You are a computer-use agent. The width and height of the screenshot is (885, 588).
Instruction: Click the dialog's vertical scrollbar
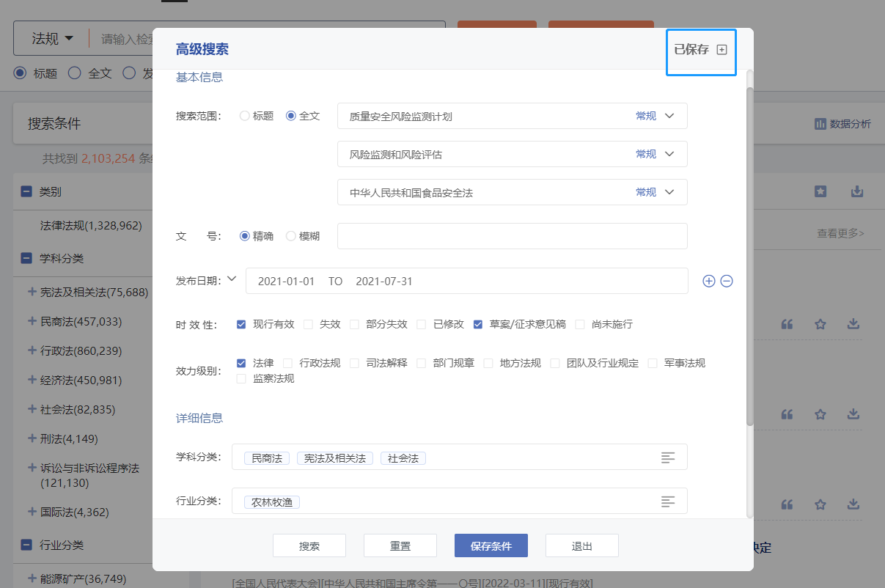tap(749, 249)
